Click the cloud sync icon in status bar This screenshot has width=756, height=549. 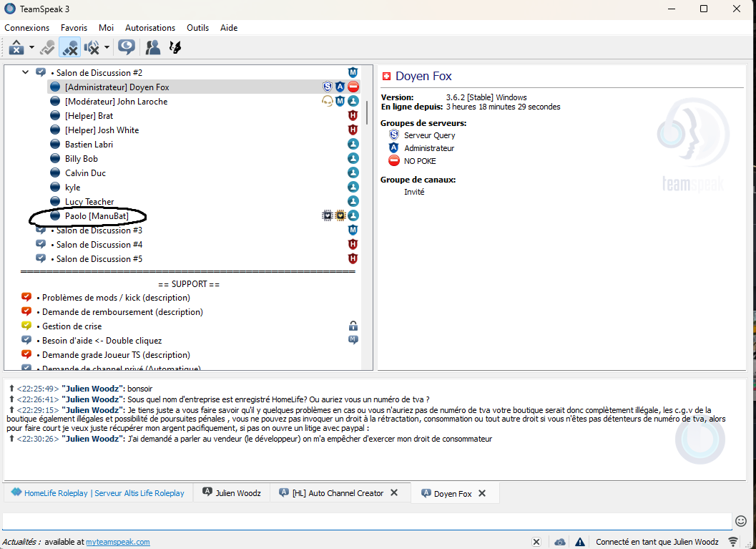(x=560, y=542)
